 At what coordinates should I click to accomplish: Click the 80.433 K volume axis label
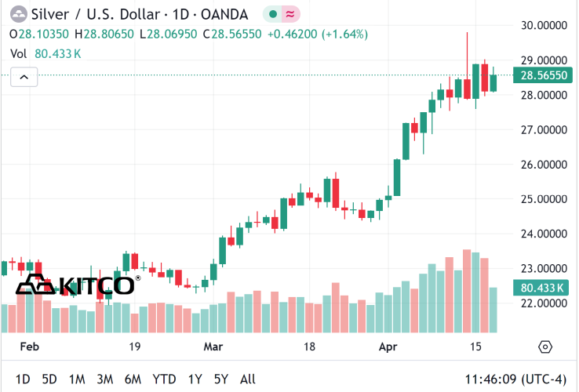click(541, 288)
